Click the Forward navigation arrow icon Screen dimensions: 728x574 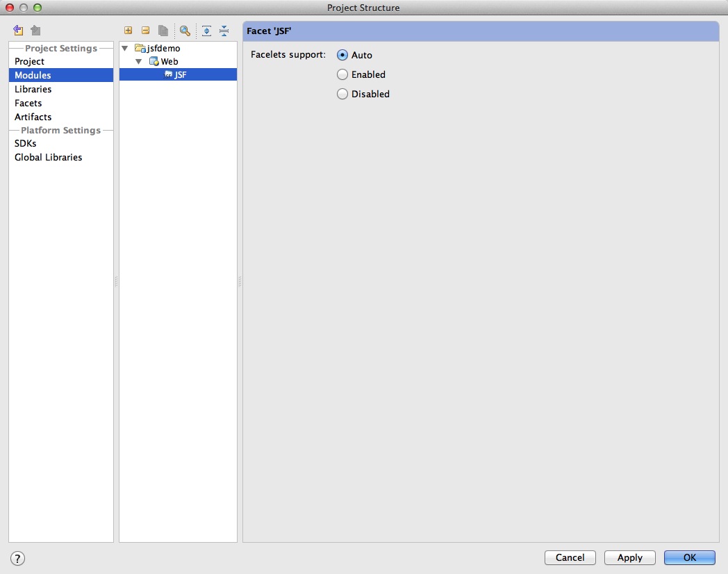click(x=35, y=31)
